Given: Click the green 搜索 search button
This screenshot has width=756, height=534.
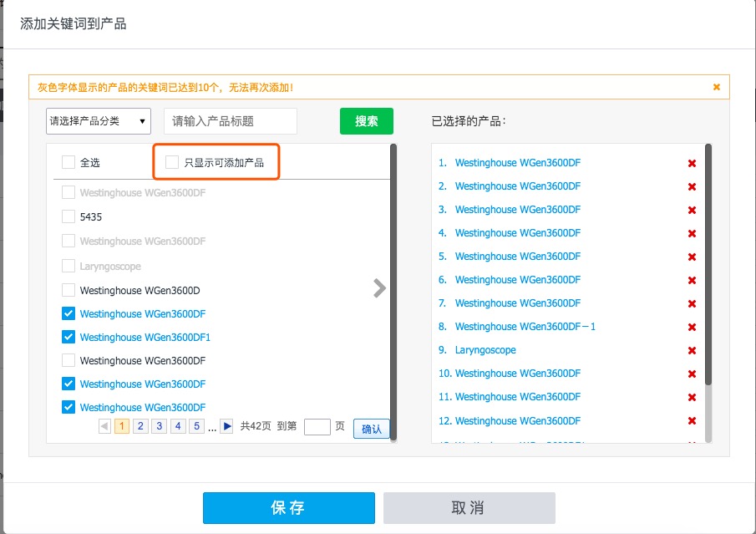Looking at the screenshot, I should (x=366, y=120).
